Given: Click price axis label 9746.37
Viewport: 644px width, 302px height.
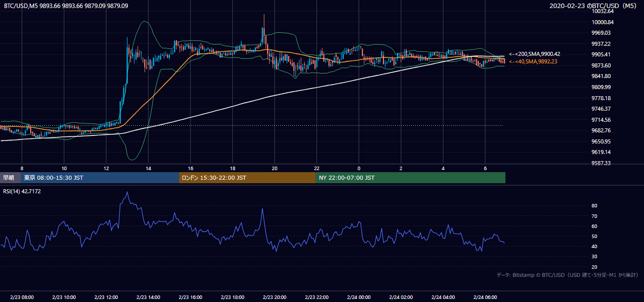Looking at the screenshot, I should pos(601,109).
